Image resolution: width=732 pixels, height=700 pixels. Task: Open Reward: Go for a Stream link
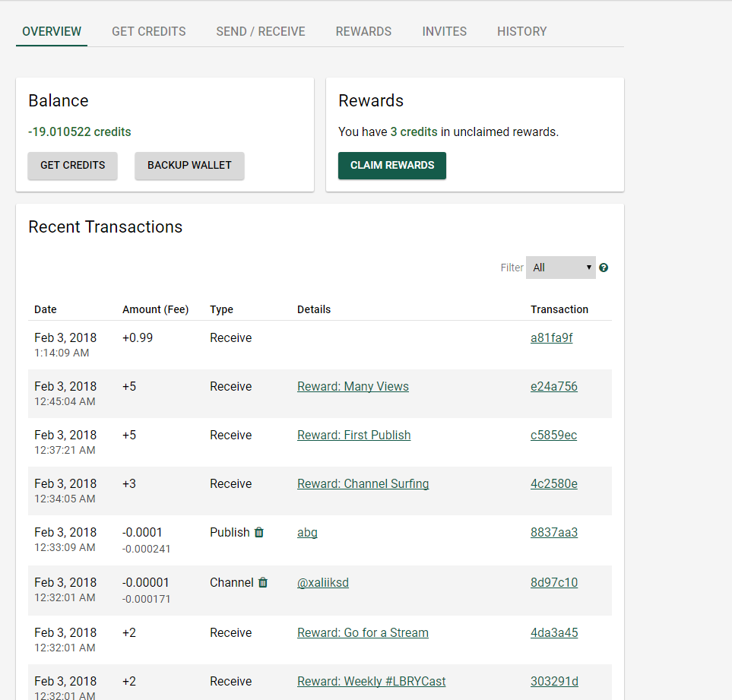363,632
